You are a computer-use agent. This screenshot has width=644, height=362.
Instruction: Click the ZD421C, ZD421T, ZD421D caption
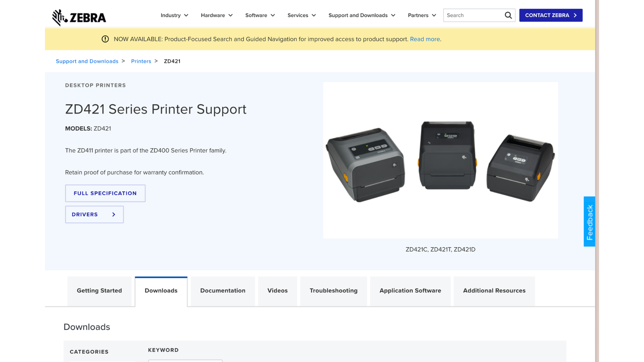pyautogui.click(x=440, y=250)
